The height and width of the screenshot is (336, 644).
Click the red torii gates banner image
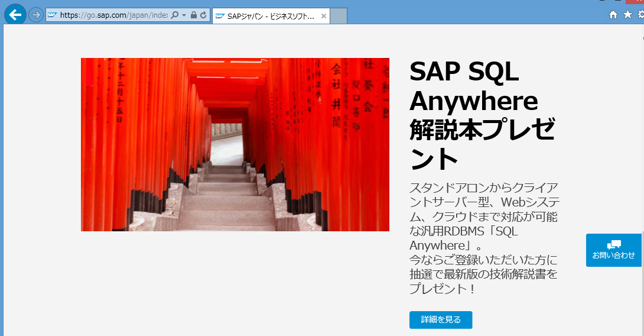pos(235,144)
